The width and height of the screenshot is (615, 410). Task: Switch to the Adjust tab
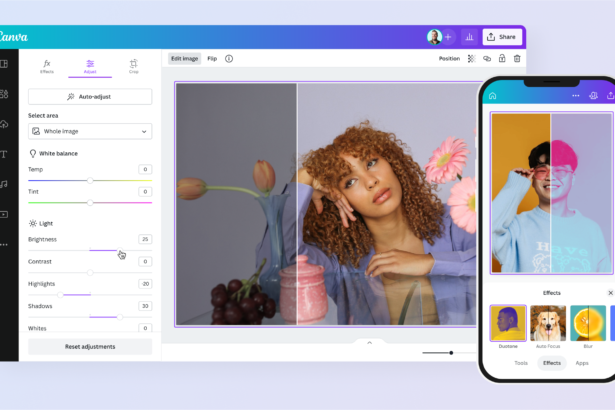pyautogui.click(x=90, y=66)
